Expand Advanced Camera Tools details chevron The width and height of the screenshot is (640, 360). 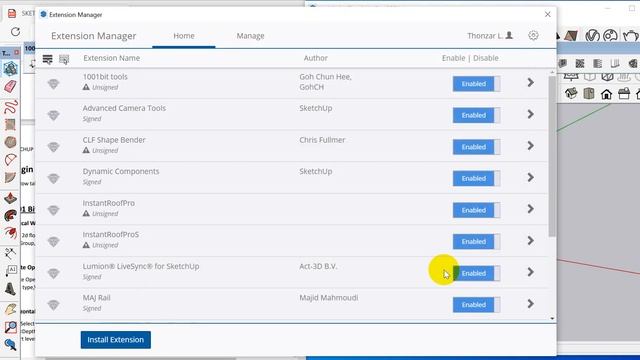point(531,114)
